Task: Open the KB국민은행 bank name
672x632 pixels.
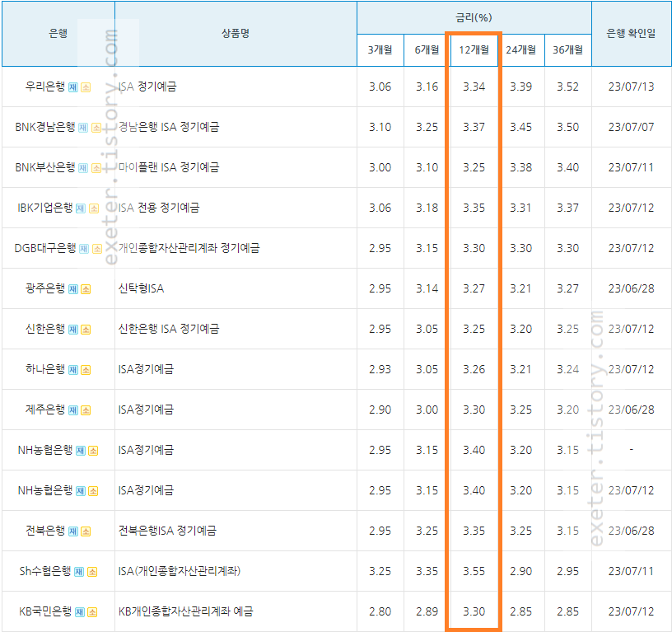Action: [x=45, y=611]
